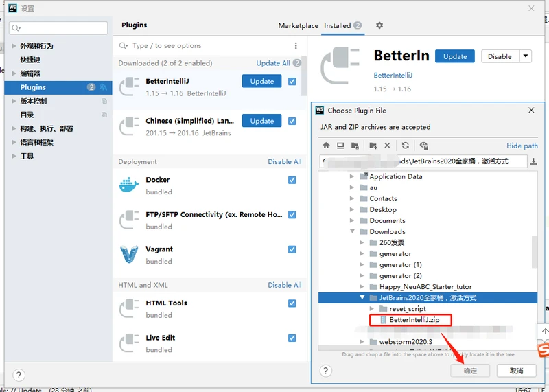The image size is (549, 392).
Task: Uncheck the BetterIntelliJ plugin checkbox
Action: [292, 81]
